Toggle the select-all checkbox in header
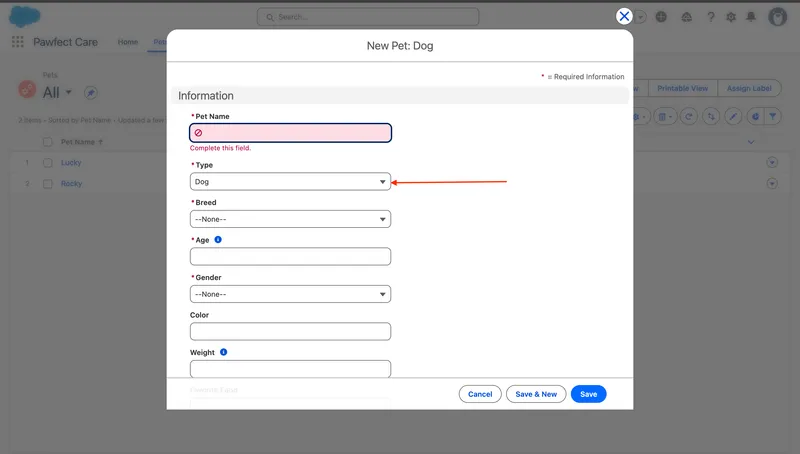Viewport: 800px width, 454px height. (47, 142)
